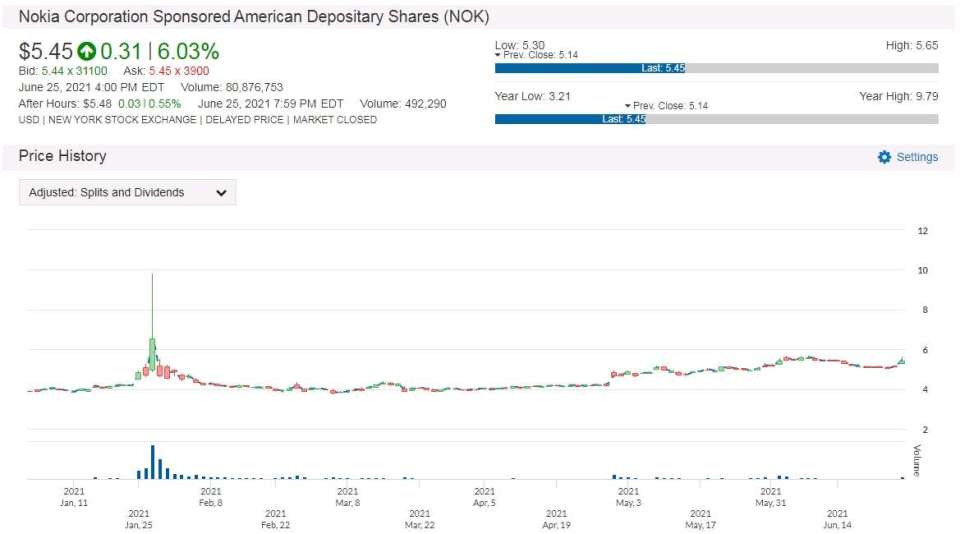
Task: Click the May, 3 date axis label
Action: (x=628, y=497)
